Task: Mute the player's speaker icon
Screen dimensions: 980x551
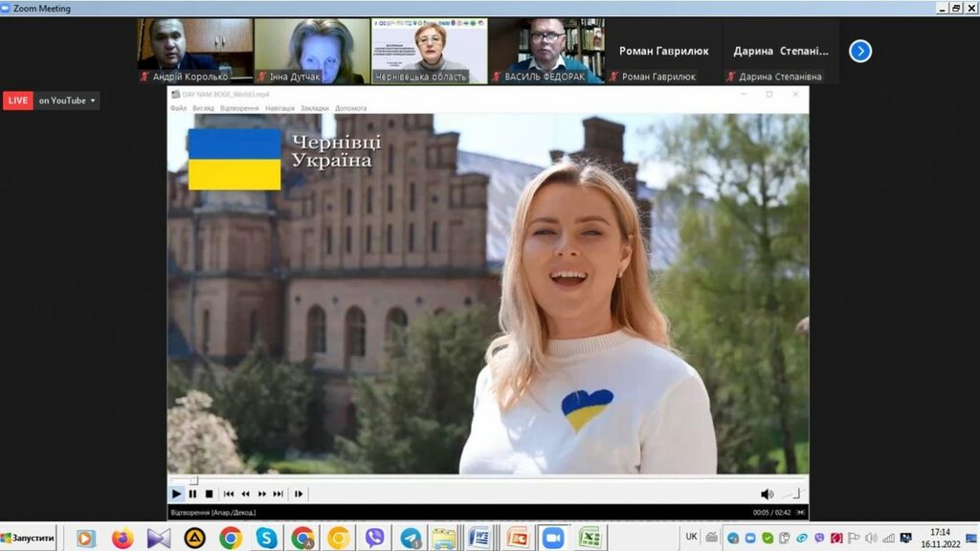Action: pyautogui.click(x=767, y=494)
